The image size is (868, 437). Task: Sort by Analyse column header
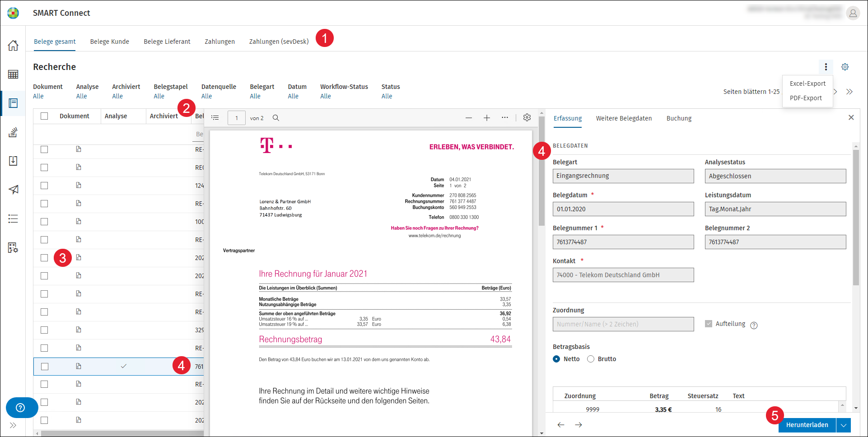tap(116, 116)
